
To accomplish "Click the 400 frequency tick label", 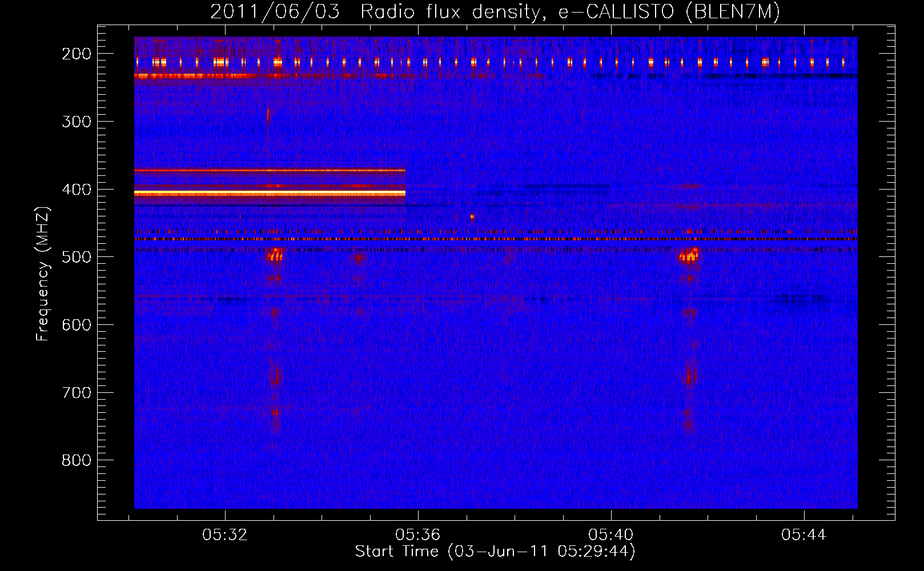I will (77, 190).
